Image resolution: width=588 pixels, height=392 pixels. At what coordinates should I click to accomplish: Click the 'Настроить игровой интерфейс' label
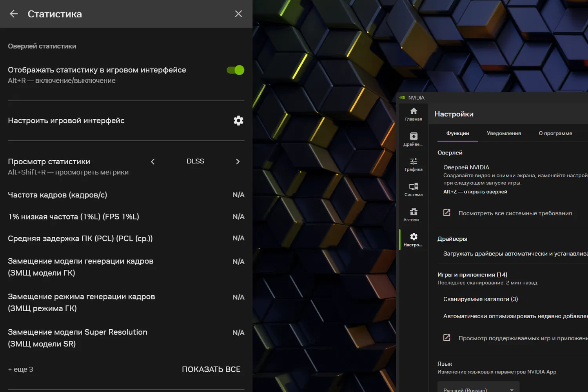coord(66,121)
